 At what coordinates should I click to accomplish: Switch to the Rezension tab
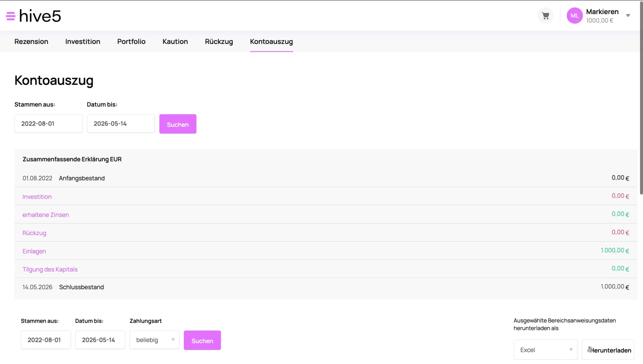pyautogui.click(x=31, y=42)
